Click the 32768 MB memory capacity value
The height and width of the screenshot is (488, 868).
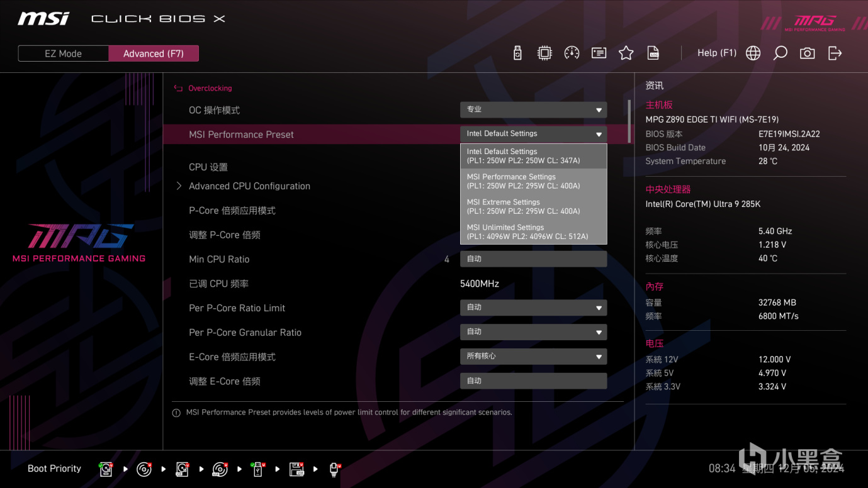[777, 302]
